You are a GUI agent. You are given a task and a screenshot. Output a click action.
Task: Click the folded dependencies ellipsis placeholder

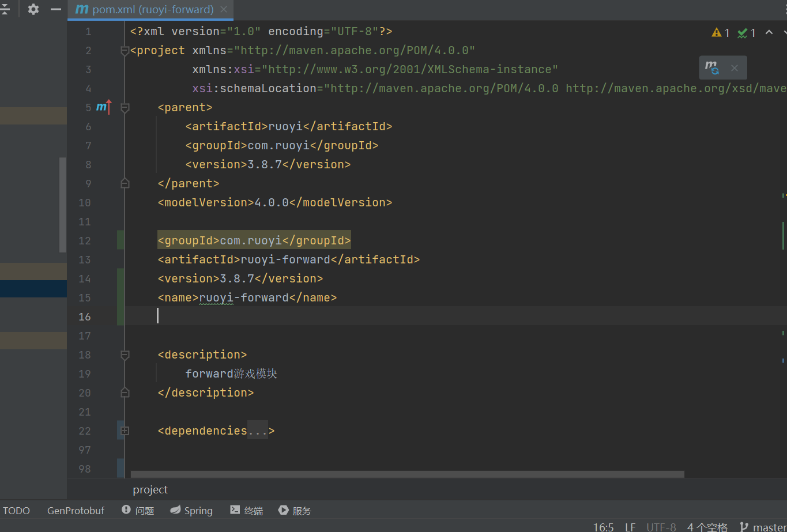(x=257, y=431)
